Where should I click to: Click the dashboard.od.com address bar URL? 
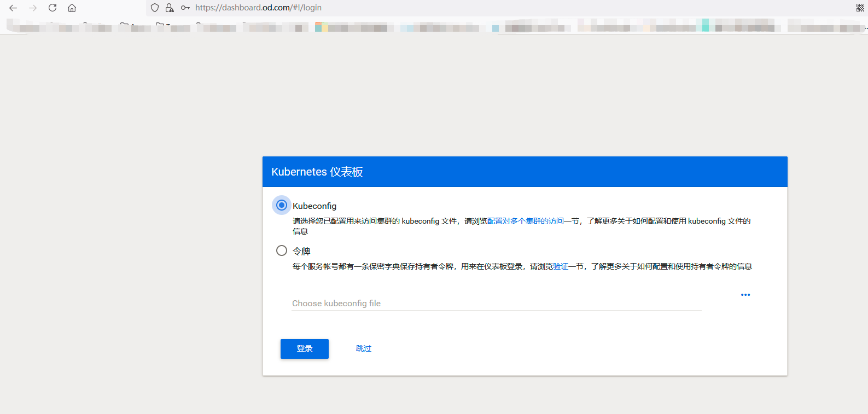258,8
